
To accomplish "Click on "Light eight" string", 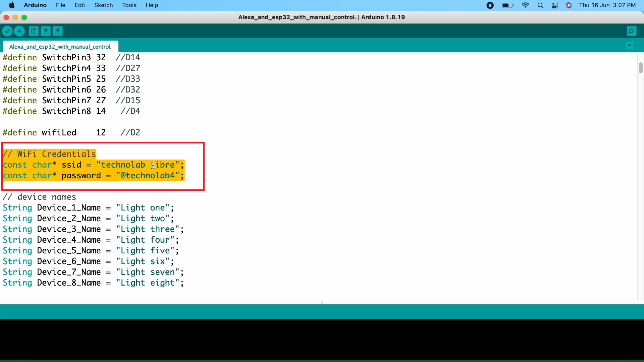I will [148, 283].
